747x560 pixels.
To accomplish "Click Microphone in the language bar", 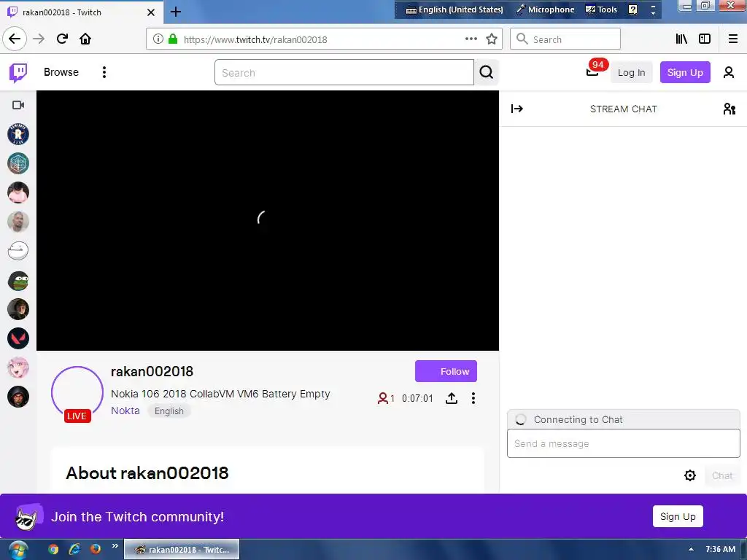I will (x=546, y=9).
